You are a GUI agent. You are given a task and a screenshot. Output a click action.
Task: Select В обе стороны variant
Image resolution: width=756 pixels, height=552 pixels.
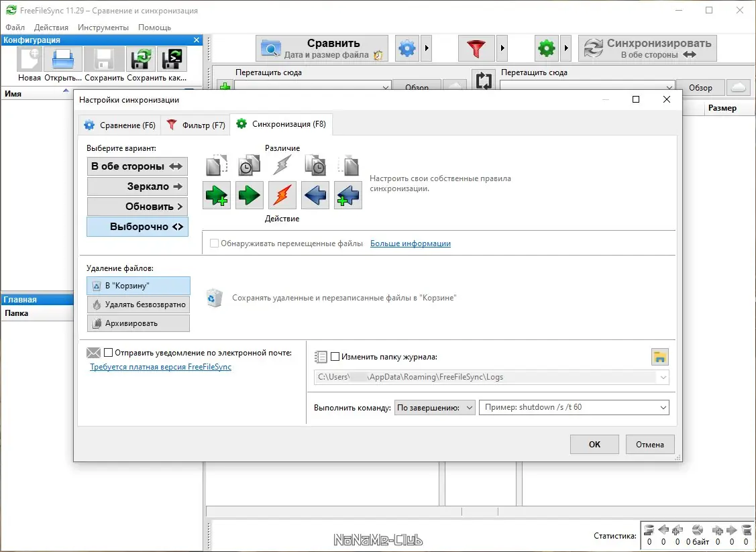tap(138, 166)
